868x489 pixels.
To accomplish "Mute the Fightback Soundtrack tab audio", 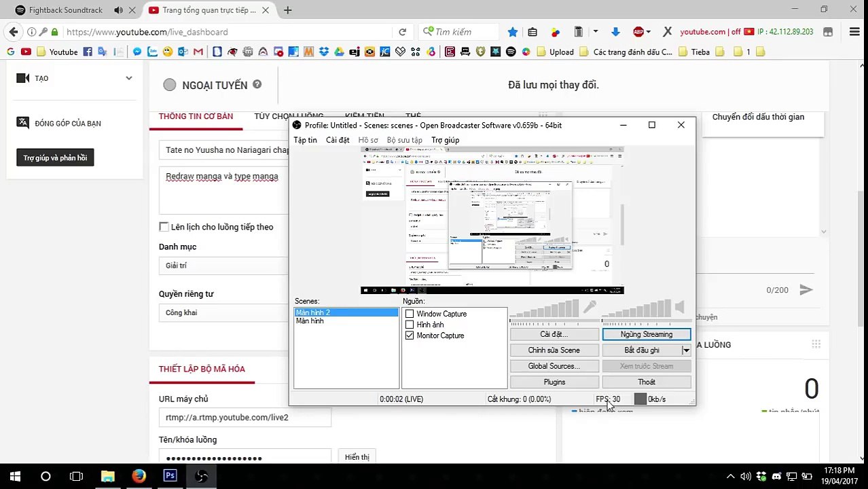I will (118, 10).
